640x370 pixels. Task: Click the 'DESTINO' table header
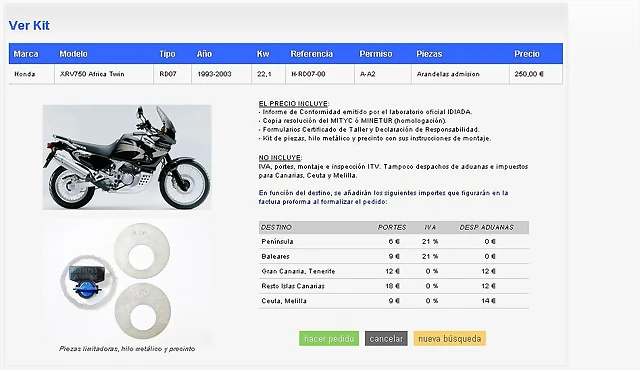pyautogui.click(x=276, y=227)
